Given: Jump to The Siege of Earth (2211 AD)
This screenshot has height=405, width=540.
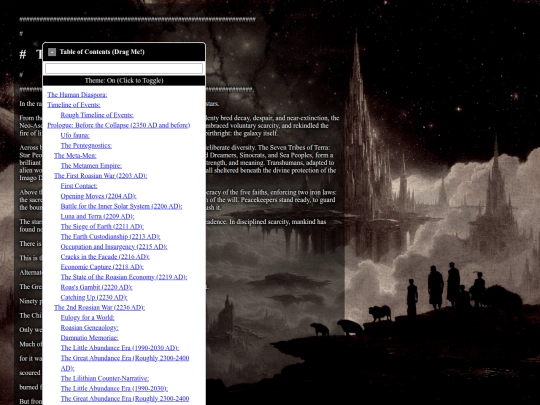Looking at the screenshot, I should (x=102, y=227).
